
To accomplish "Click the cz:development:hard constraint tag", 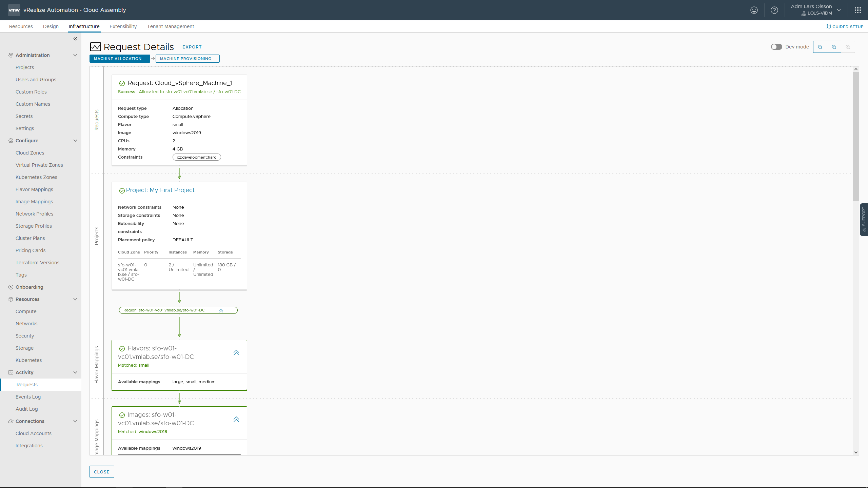I will click(197, 157).
